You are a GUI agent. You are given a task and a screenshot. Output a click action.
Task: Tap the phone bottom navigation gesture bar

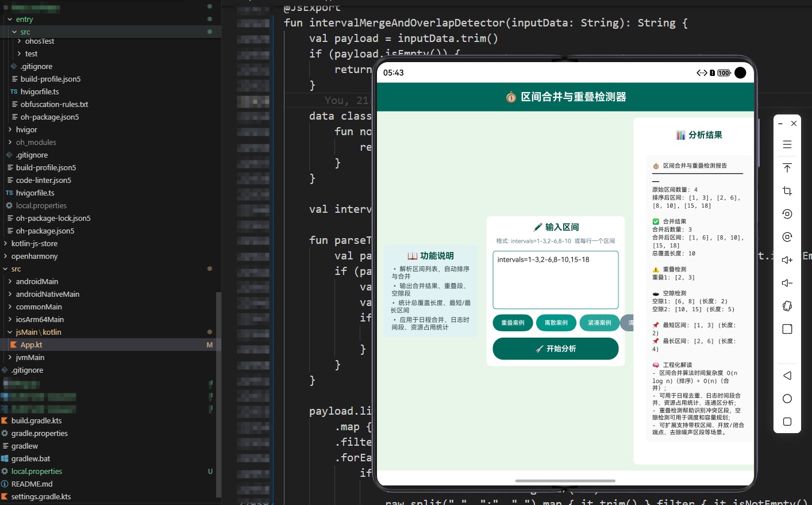click(x=565, y=480)
